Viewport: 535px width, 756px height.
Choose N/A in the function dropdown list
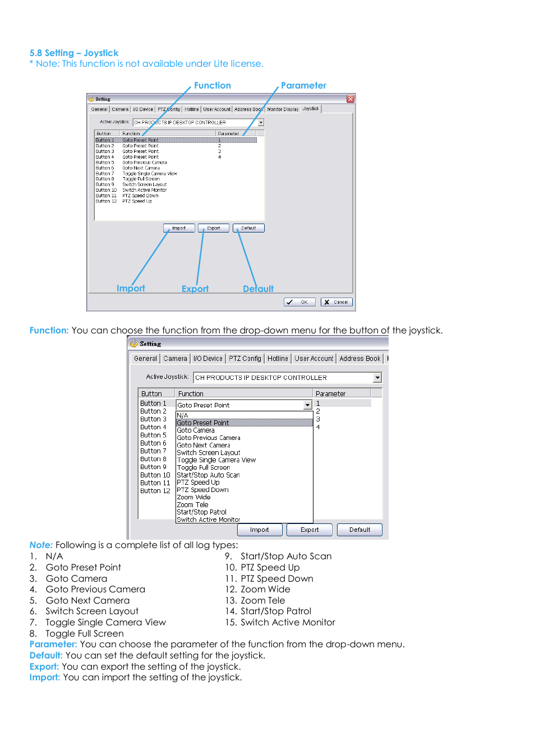click(244, 415)
